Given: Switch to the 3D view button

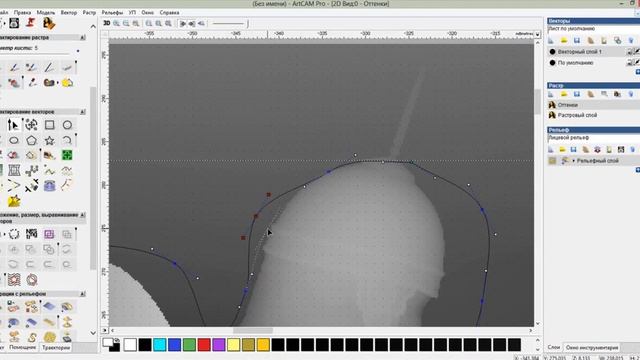Looking at the screenshot, I should click(x=107, y=23).
